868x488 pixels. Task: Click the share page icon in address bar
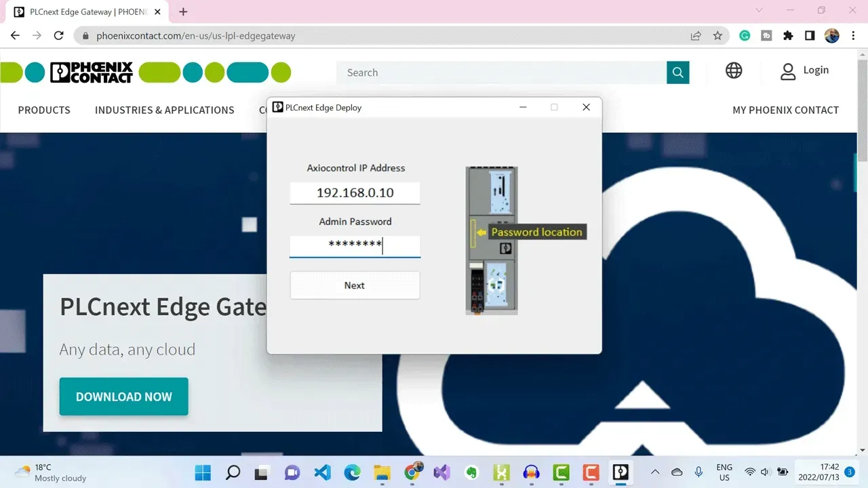point(696,36)
